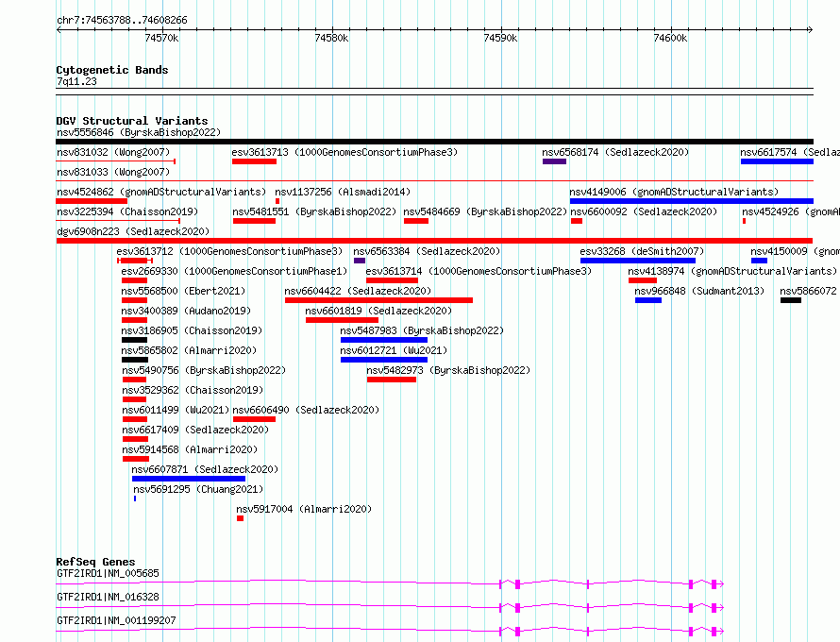The image size is (840, 642).
Task: Open nsv3529362 (Chaisson2019) variant
Action: tap(193, 390)
